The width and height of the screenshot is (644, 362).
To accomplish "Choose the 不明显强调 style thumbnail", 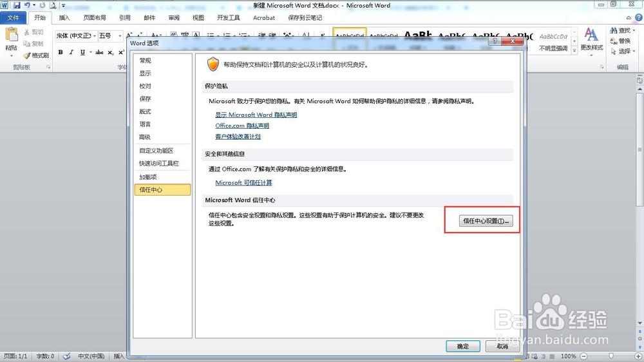I will 553,41.
